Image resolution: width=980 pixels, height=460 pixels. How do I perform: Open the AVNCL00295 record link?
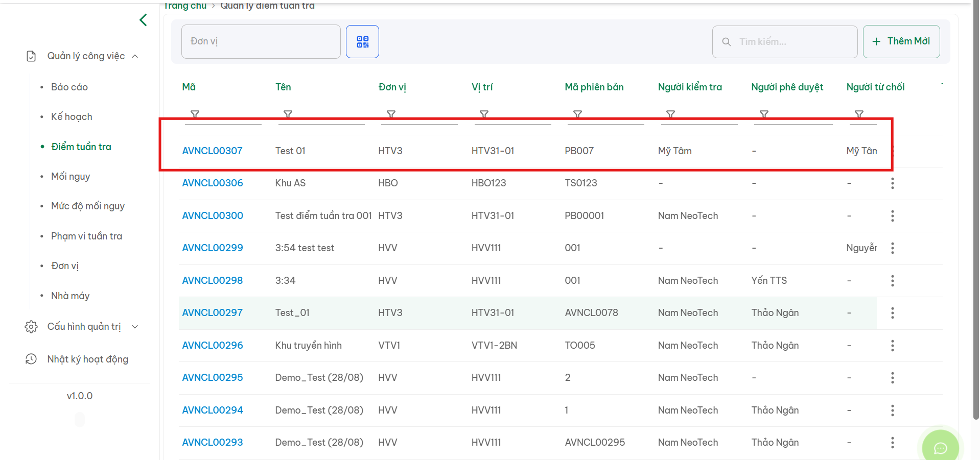click(213, 378)
